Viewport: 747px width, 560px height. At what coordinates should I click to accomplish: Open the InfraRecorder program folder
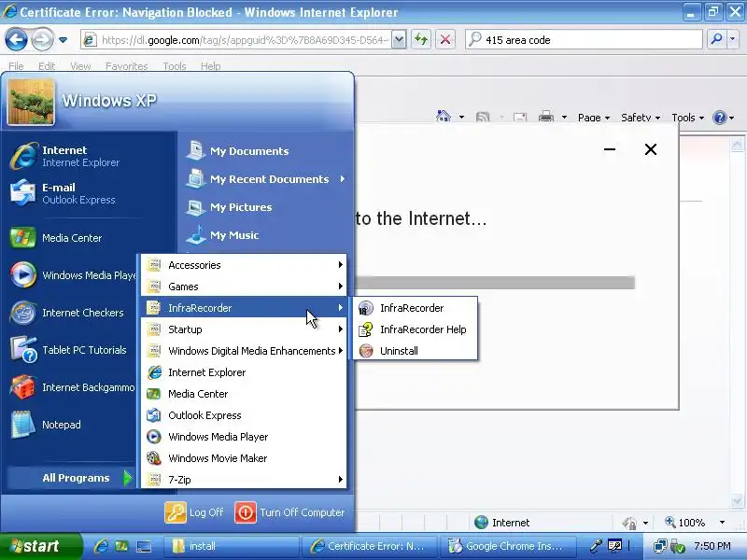[x=244, y=308]
